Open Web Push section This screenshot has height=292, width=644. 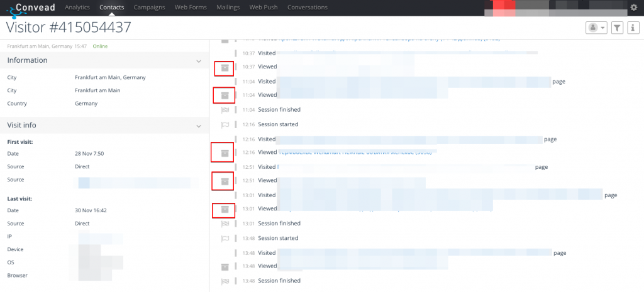tap(264, 8)
